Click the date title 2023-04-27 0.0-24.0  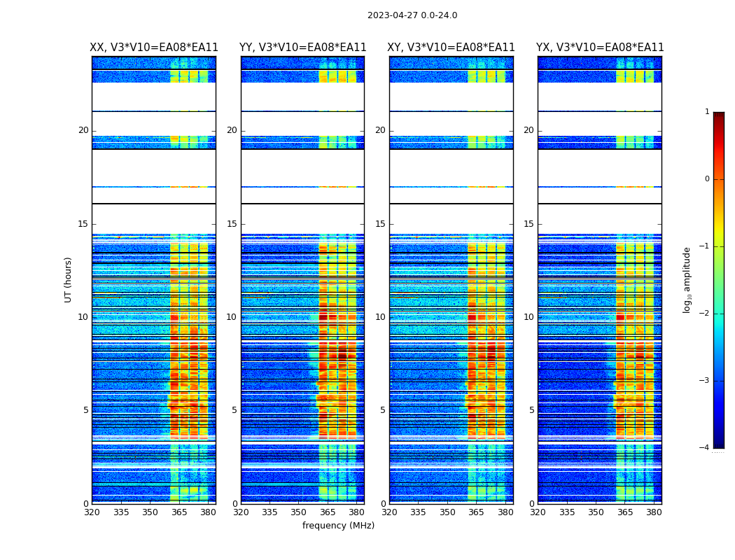[x=412, y=15]
